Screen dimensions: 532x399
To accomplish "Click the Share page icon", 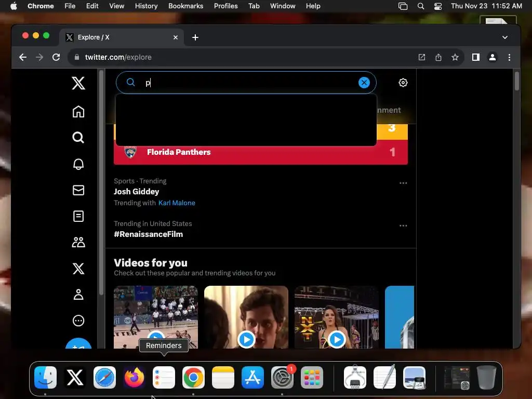I will click(438, 57).
